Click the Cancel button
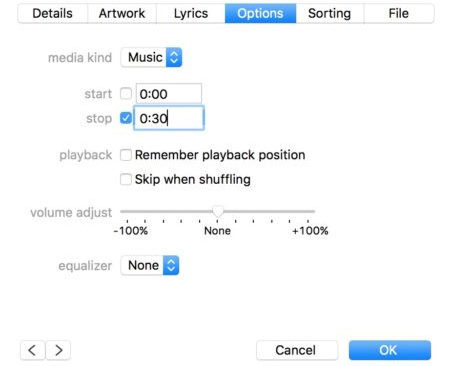The height and width of the screenshot is (366, 451). pos(297,350)
